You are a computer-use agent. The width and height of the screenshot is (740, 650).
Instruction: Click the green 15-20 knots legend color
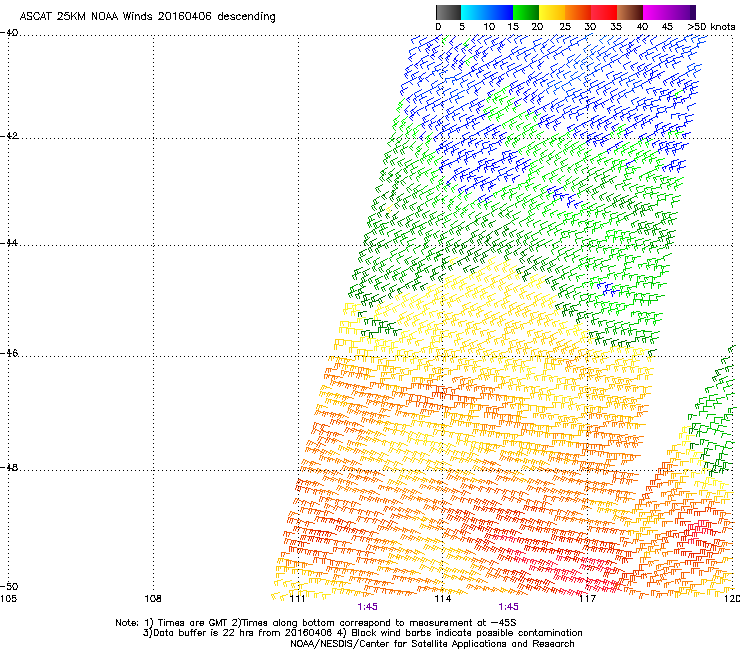click(x=526, y=12)
